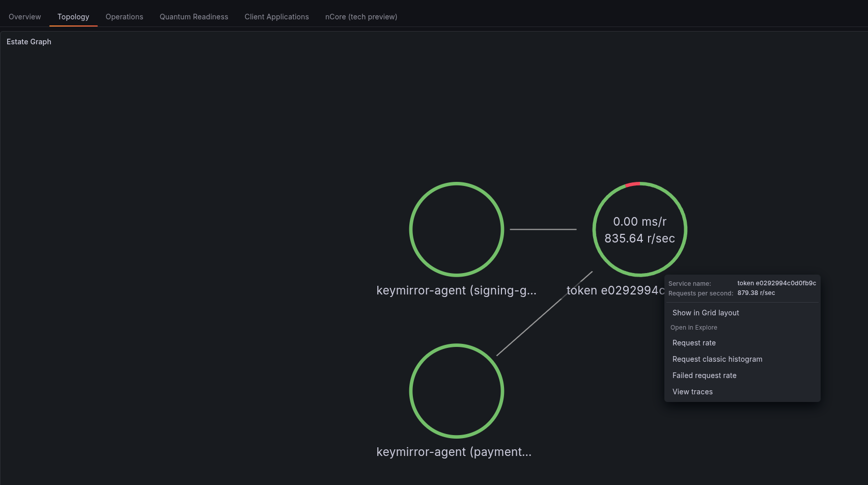
Task: Select Request rate in context menu
Action: (742, 343)
